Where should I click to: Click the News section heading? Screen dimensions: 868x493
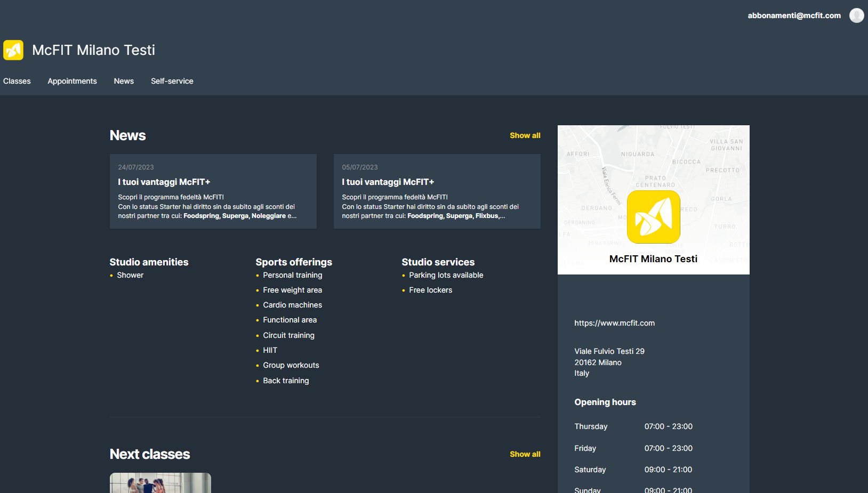click(128, 135)
